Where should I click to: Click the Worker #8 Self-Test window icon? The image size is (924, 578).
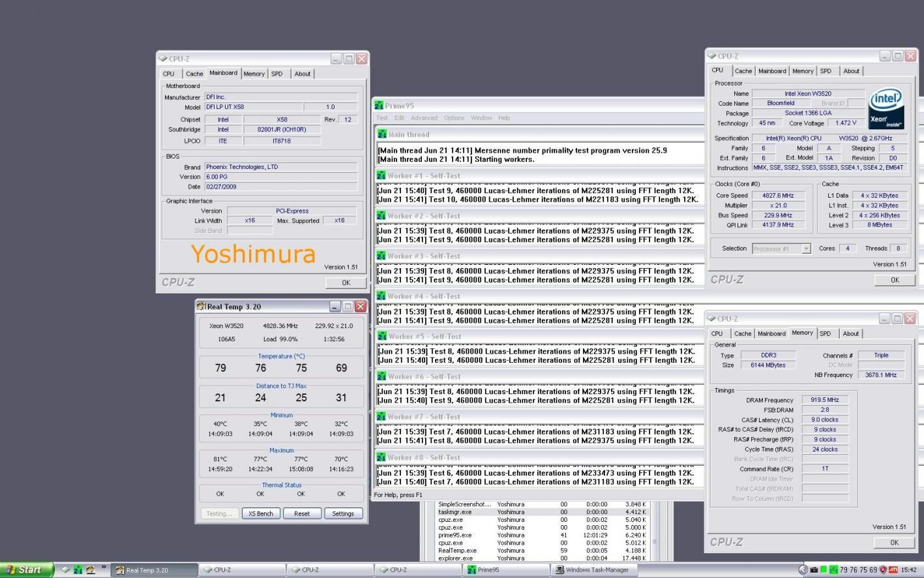(381, 457)
